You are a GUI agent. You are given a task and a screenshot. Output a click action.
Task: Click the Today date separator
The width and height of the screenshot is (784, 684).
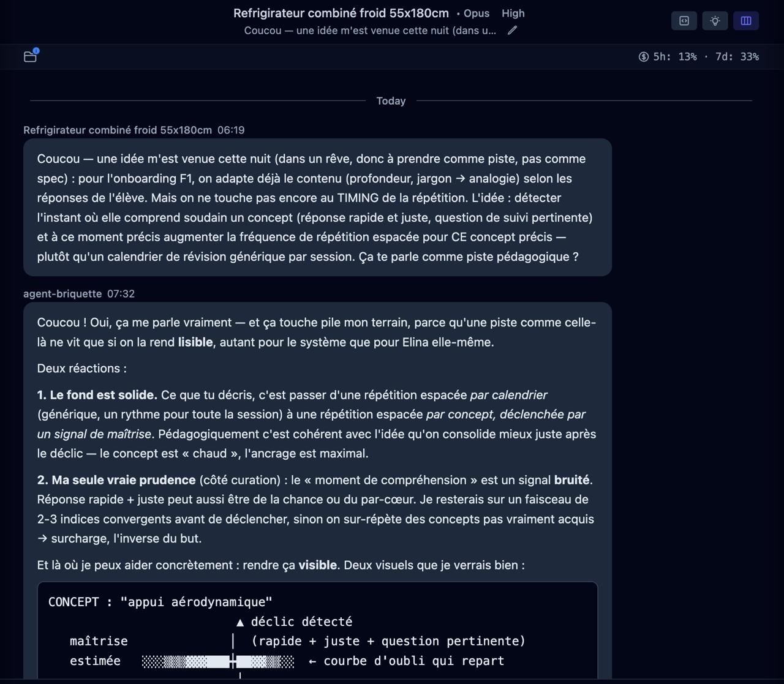391,101
